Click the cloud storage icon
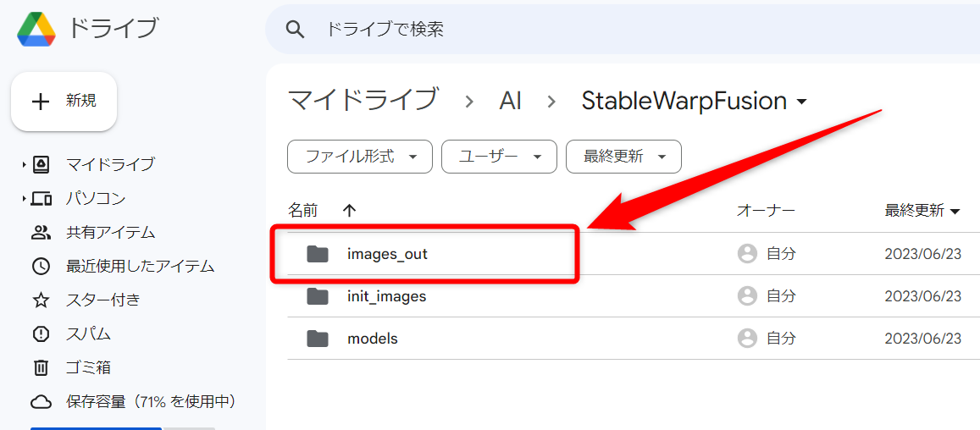The image size is (980, 430). (41, 400)
